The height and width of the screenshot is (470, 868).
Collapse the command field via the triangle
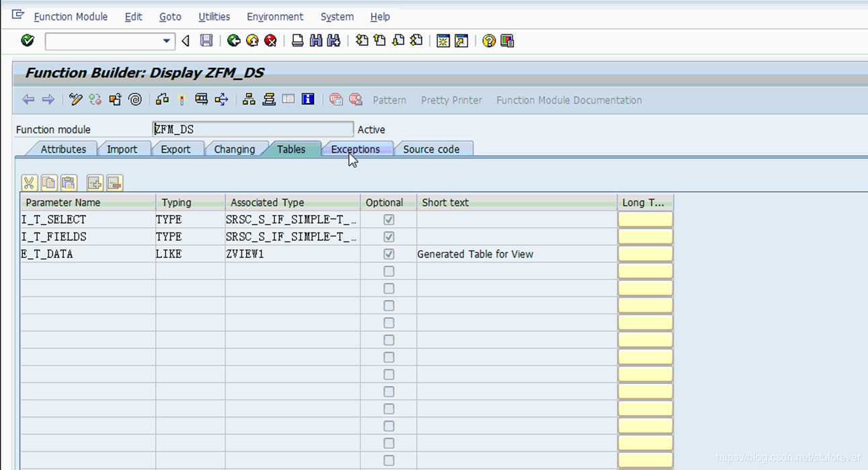click(186, 41)
